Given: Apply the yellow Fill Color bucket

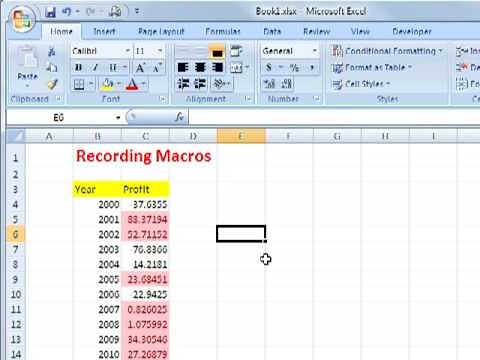Looking at the screenshot, I should tap(108, 84).
